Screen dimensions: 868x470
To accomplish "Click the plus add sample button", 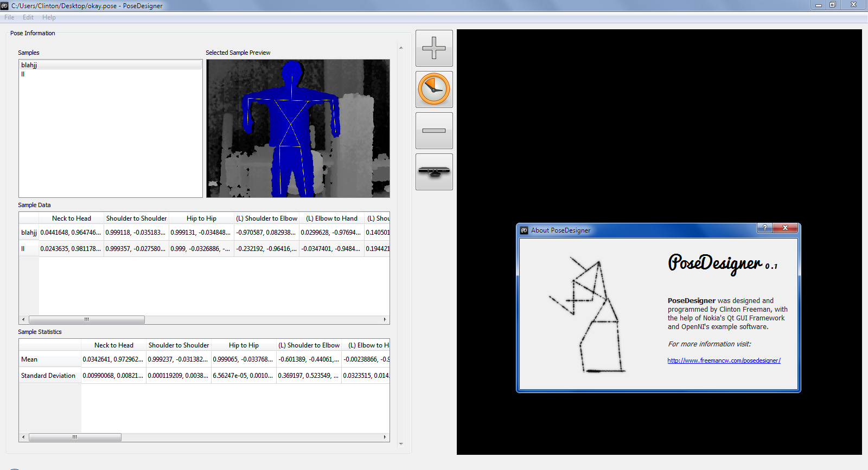I will pos(434,48).
